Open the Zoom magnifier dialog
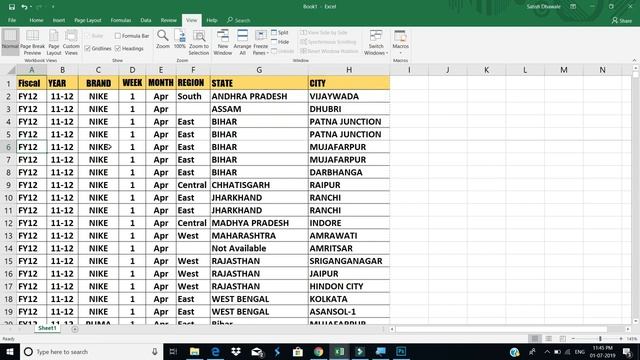This screenshot has height=360, width=640. (162, 39)
